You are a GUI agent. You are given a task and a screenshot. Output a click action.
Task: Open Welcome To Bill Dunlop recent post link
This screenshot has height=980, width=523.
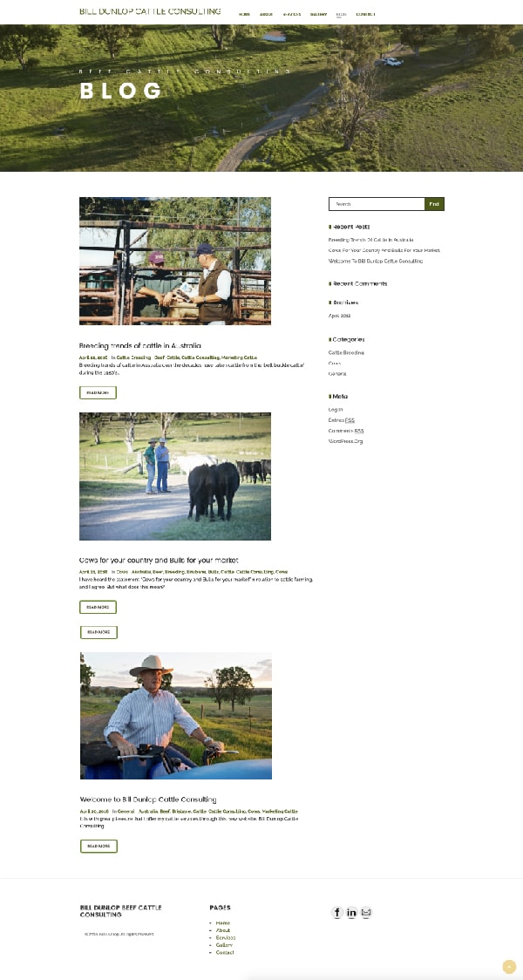(x=376, y=261)
